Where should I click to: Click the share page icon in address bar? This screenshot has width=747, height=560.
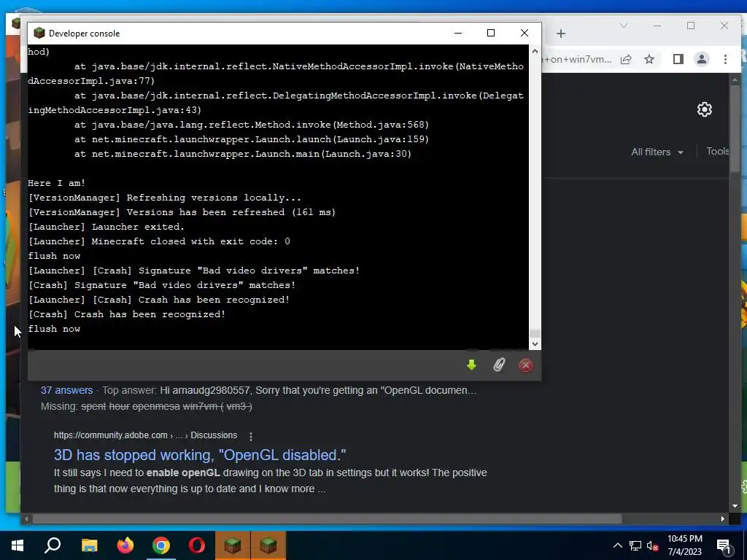(x=626, y=59)
